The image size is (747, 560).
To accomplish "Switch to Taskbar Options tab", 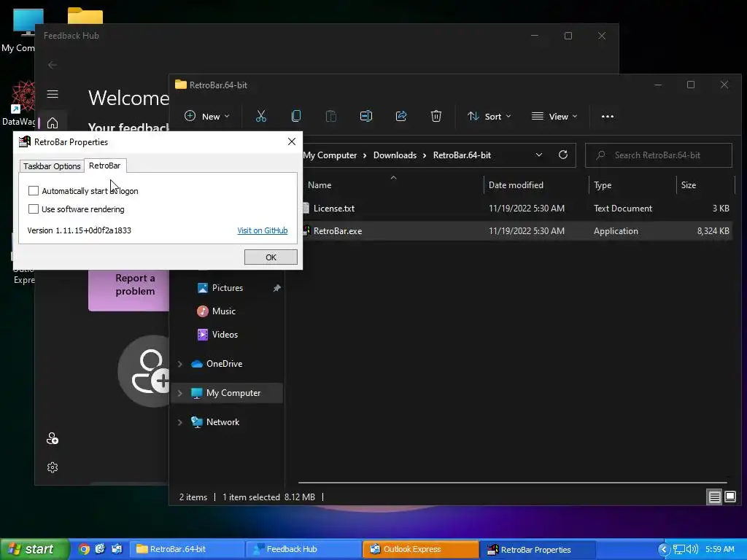I will tap(52, 166).
